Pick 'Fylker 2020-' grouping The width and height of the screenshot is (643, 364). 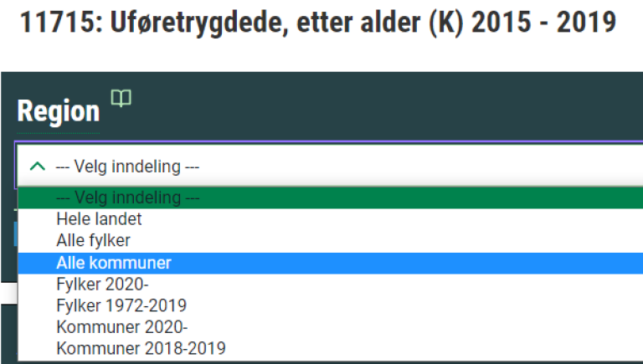coord(102,284)
